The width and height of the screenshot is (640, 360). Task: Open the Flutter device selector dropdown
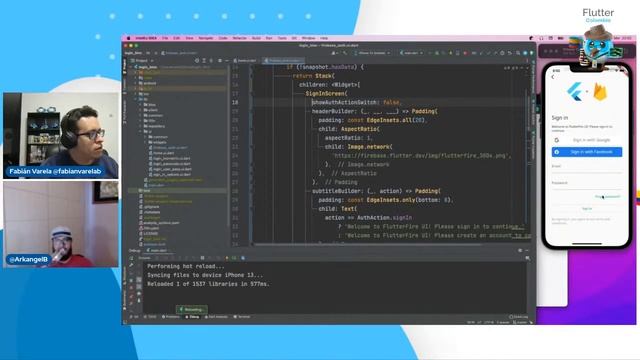[x=371, y=53]
